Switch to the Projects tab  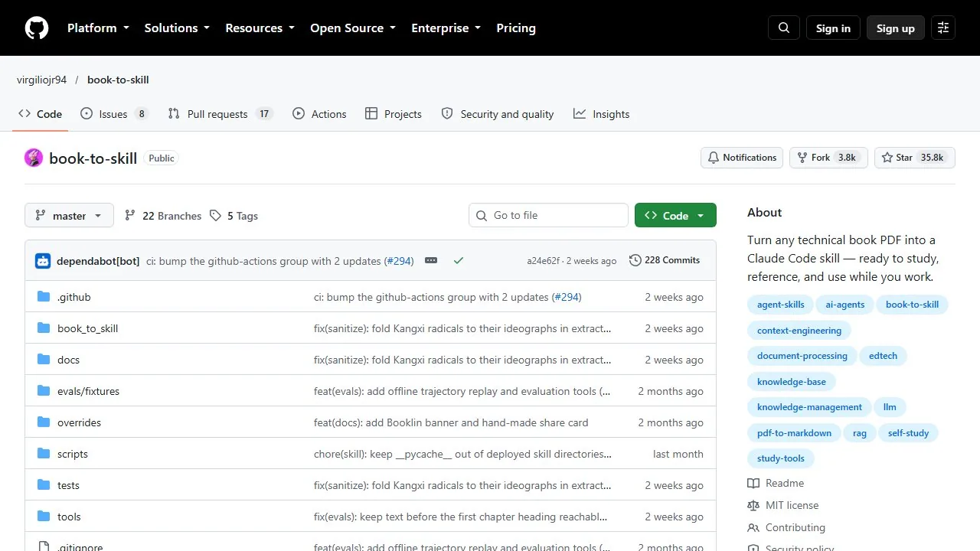(x=394, y=114)
